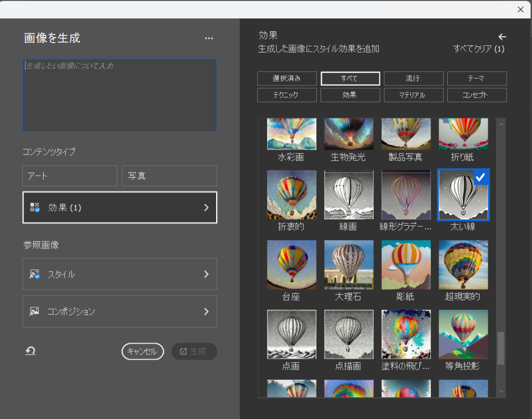532x419 pixels.
Task: Click the back arrow in effects panel
Action: coord(502,36)
